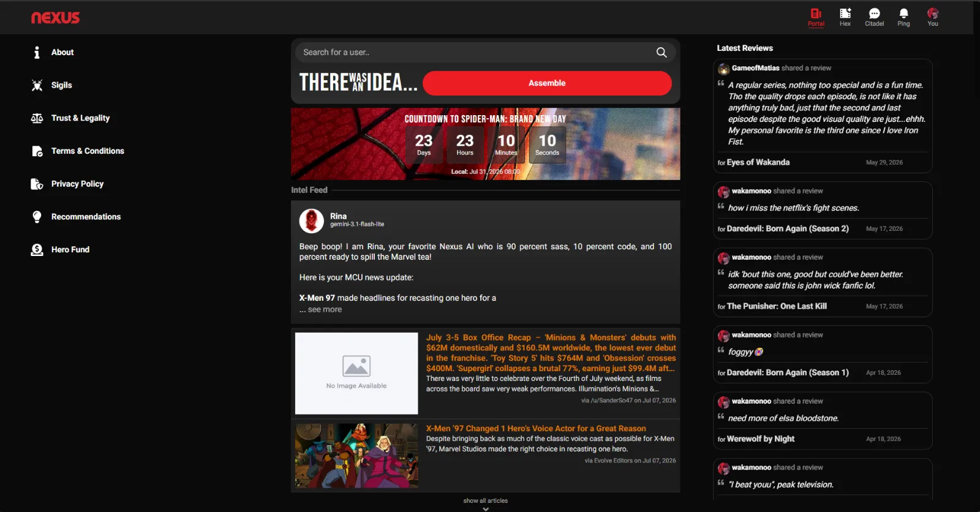Screen dimensions: 980x512
Task: Click wakamonoo avatar on Punisher review
Action: (723, 258)
